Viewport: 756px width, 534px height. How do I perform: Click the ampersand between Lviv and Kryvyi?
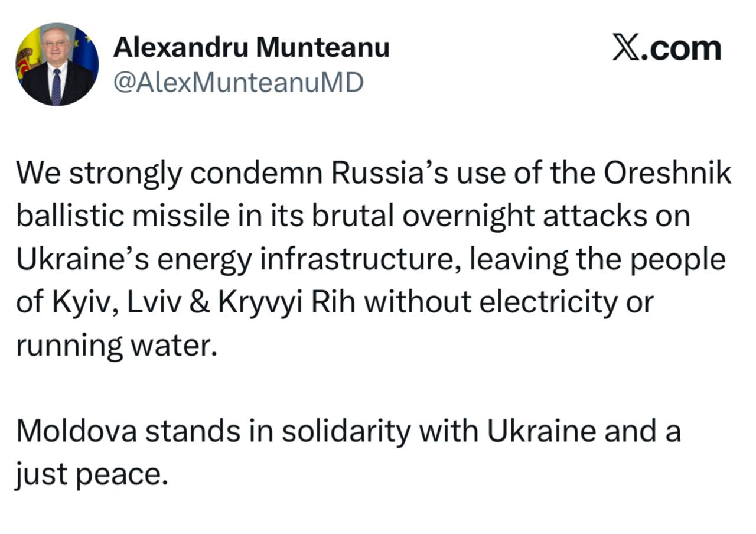(200, 302)
